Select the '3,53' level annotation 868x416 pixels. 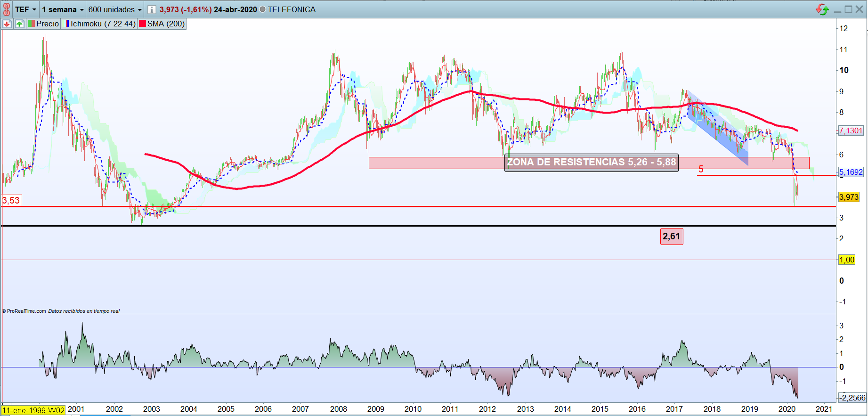[x=11, y=200]
